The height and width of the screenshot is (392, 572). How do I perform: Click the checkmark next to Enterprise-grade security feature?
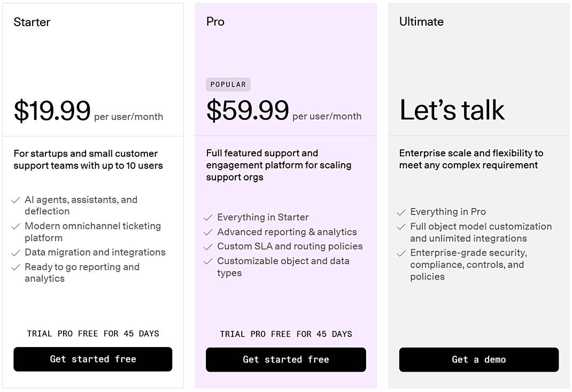(x=401, y=253)
